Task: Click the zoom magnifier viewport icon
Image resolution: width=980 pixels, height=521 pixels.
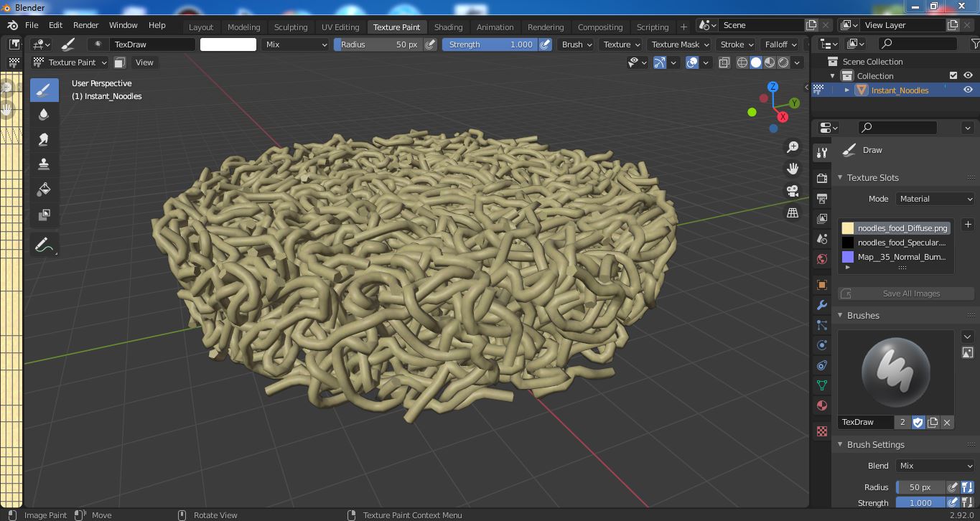Action: tap(793, 147)
